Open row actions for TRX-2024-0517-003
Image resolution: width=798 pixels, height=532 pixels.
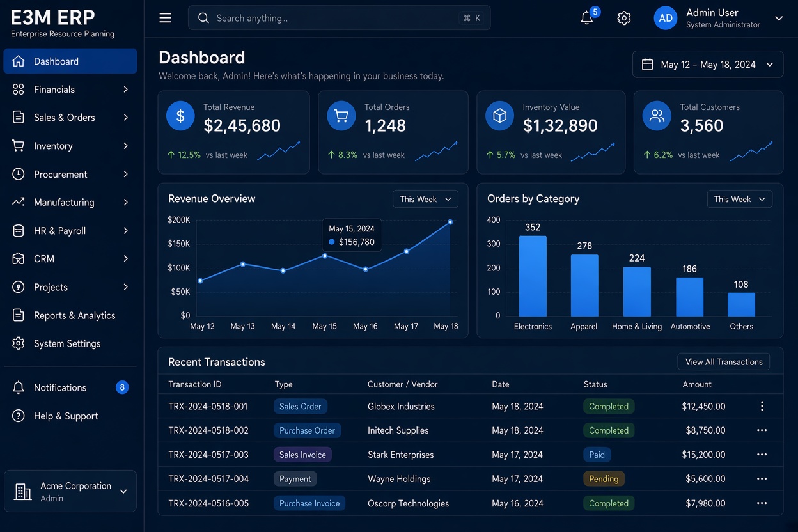tap(762, 455)
